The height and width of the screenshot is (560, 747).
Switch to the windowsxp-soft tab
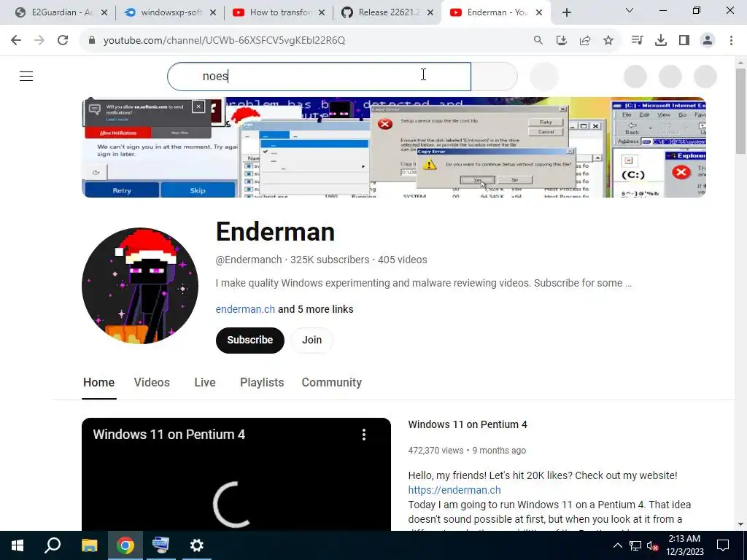click(171, 12)
